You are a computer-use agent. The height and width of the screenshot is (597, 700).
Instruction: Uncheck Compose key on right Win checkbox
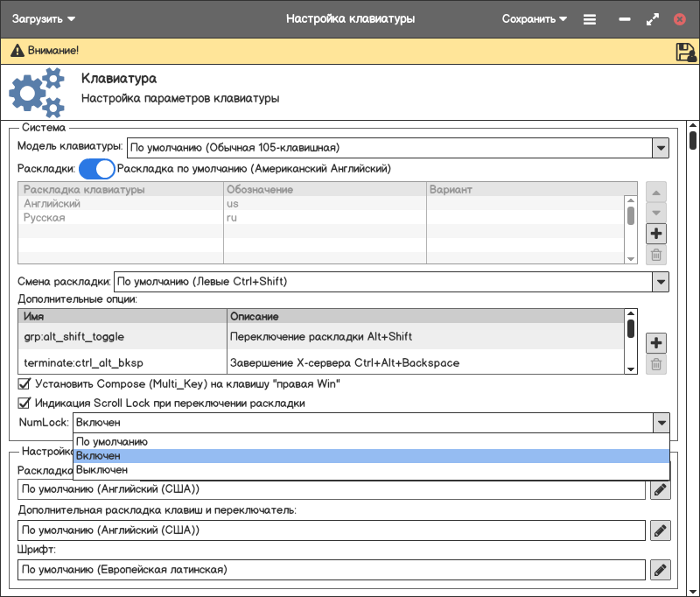[24, 383]
